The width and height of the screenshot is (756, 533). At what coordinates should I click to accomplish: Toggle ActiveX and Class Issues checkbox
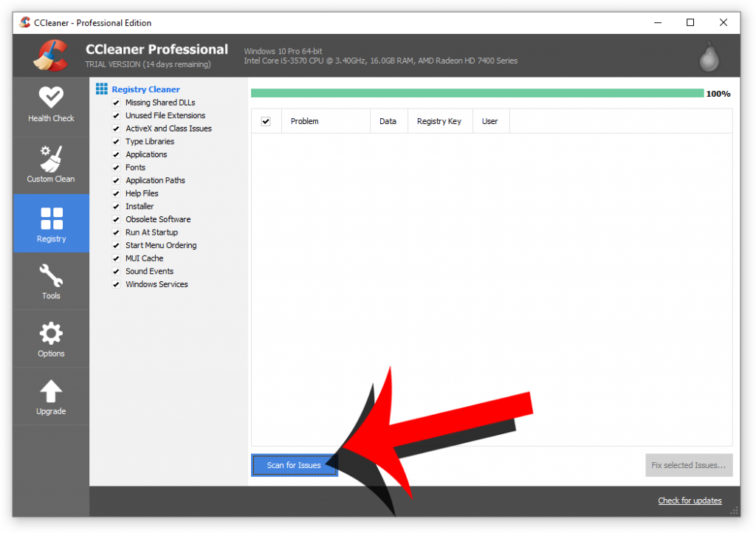point(116,128)
